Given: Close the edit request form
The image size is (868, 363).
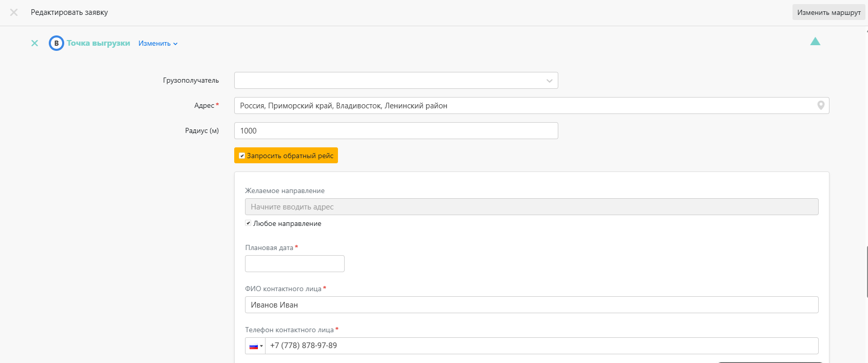Looking at the screenshot, I should click(x=14, y=12).
